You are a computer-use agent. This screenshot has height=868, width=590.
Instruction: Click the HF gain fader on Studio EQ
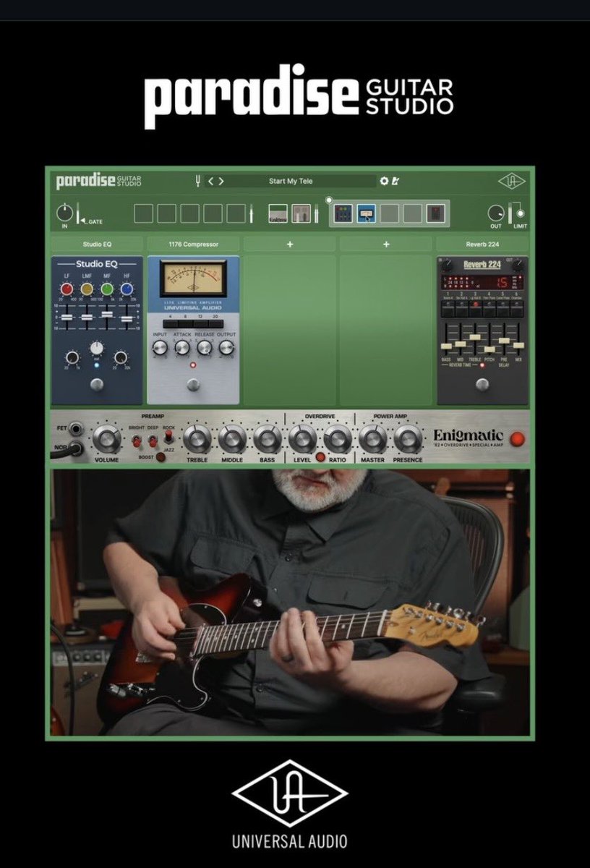click(127, 318)
